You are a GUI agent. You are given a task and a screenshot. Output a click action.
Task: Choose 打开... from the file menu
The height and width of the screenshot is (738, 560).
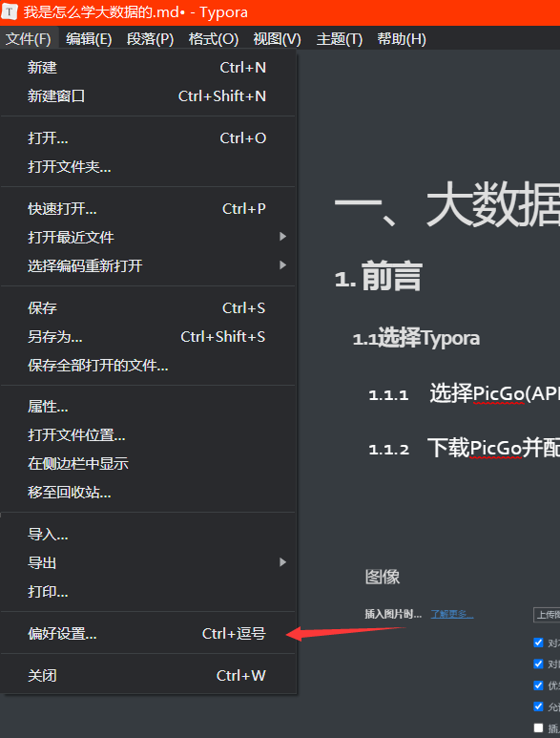pyautogui.click(x=148, y=138)
